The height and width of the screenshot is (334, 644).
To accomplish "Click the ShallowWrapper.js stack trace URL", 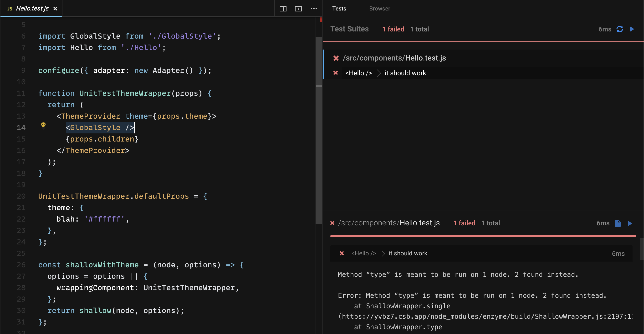I will click(486, 316).
